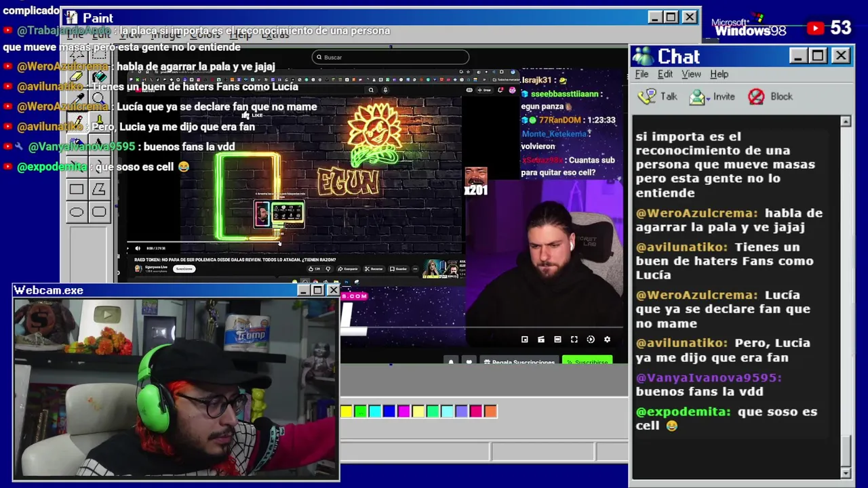
Task: Click the @expodemita username in Chat window
Action: [684, 411]
